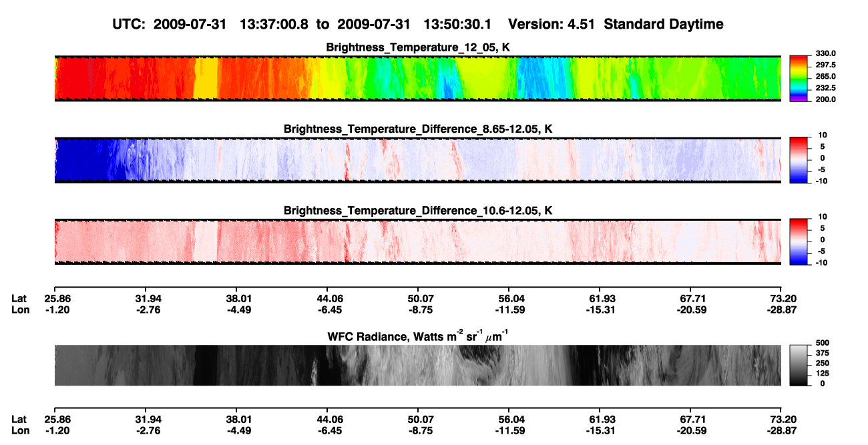Click upper axis latitude label 31.94
Screen dimensions: 868x445
coord(148,299)
